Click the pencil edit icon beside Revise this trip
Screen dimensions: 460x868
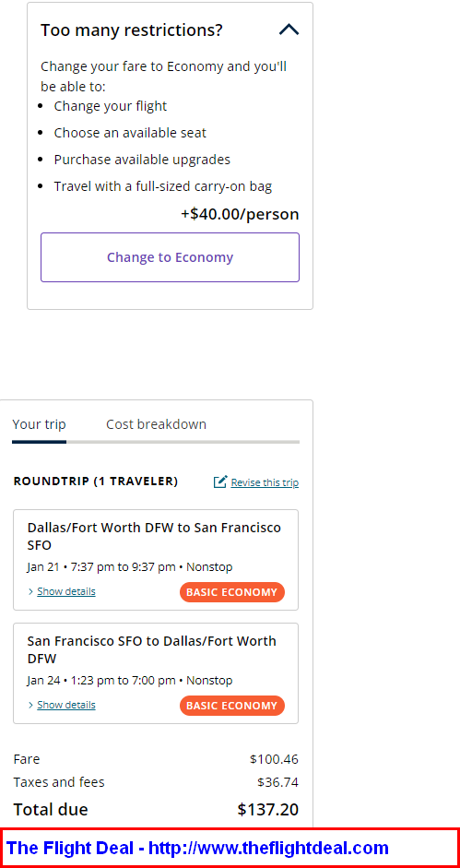[x=220, y=482]
